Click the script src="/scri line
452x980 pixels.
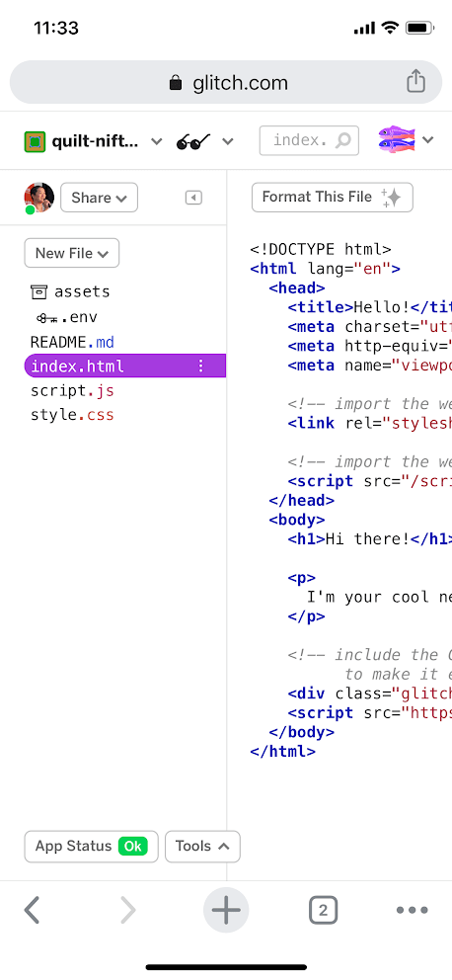coord(369,481)
